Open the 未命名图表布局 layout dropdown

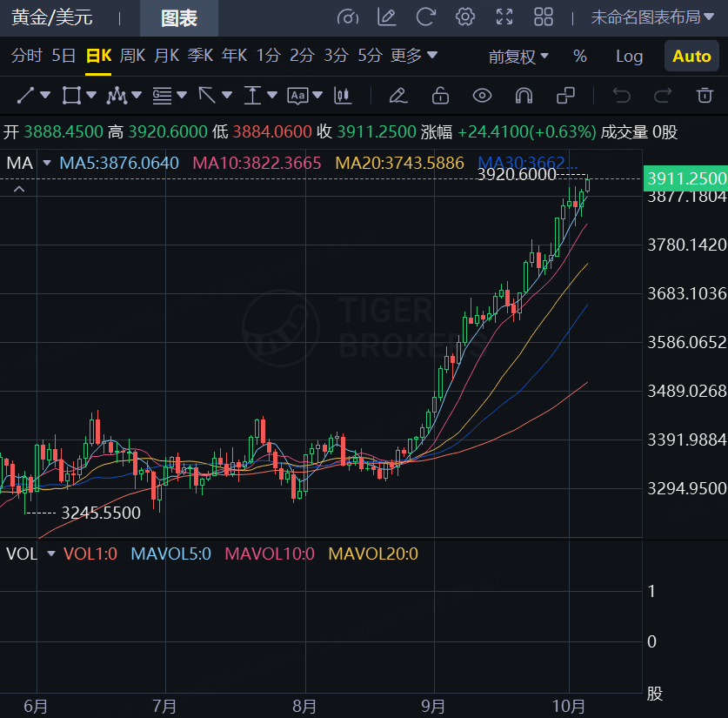pyautogui.click(x=653, y=17)
